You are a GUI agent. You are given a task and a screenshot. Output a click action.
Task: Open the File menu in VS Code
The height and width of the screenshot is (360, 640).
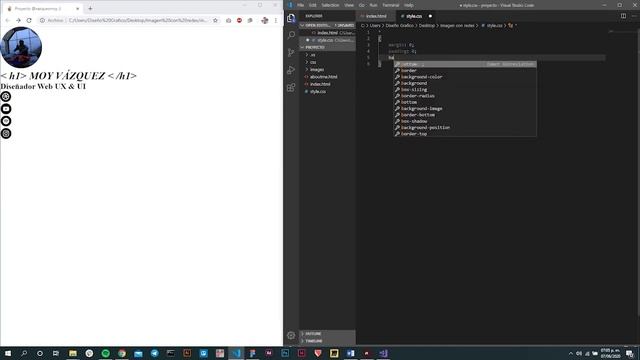[x=300, y=5]
